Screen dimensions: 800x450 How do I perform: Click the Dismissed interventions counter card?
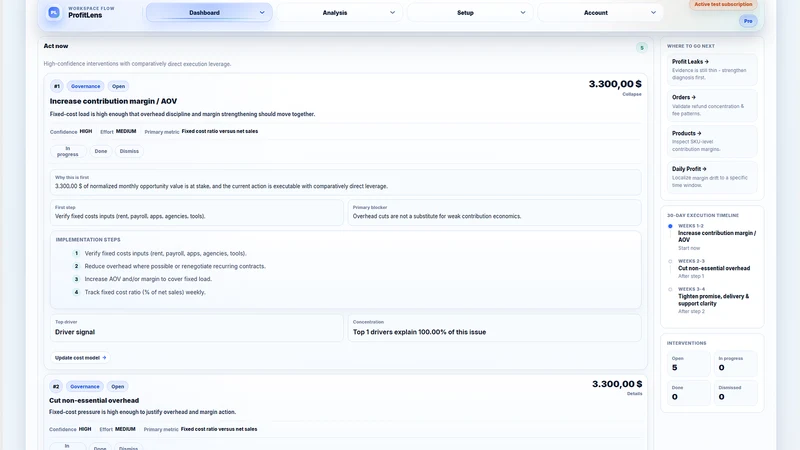coord(735,393)
